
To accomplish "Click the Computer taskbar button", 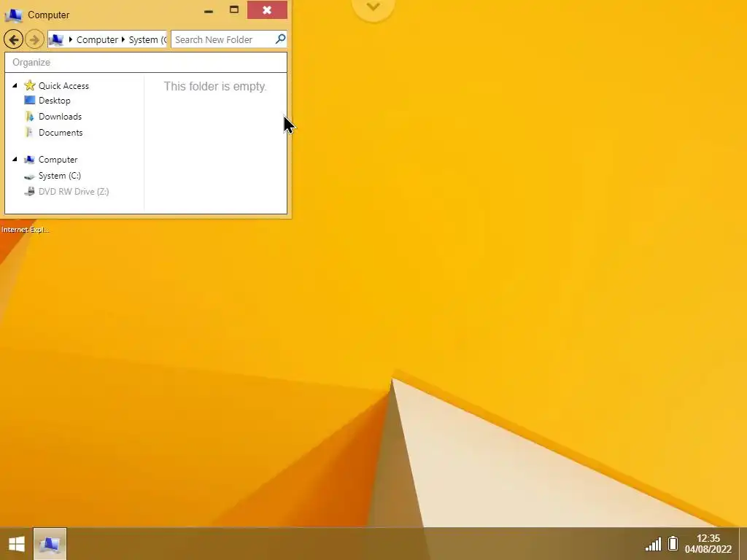I will (x=50, y=544).
